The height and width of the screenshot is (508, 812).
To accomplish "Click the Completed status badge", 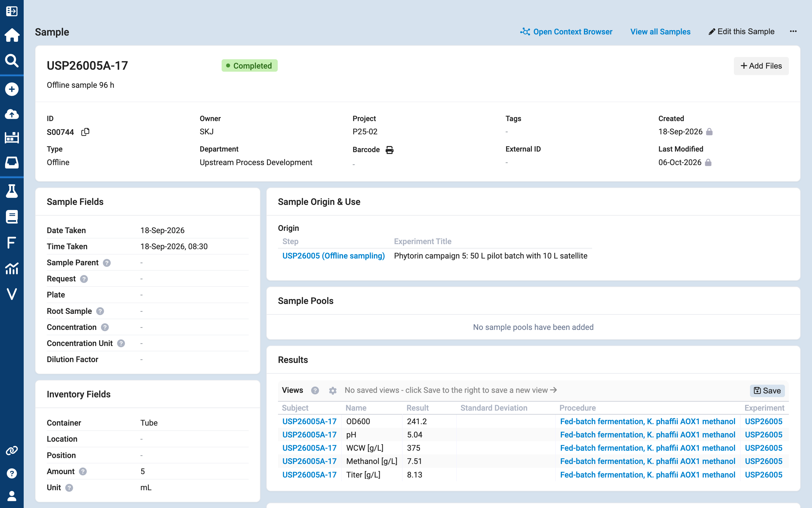I will click(x=249, y=65).
